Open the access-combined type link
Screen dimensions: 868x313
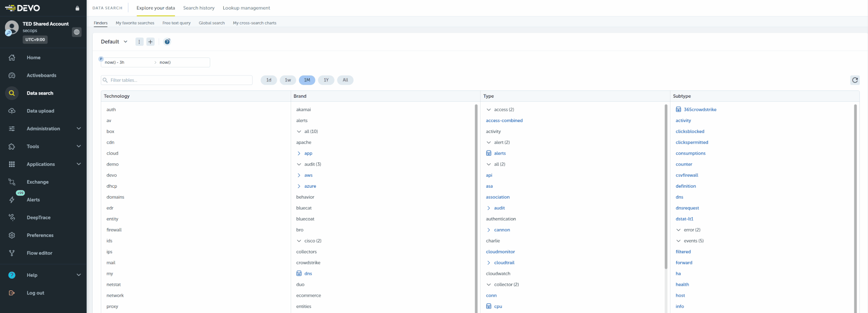click(x=504, y=121)
